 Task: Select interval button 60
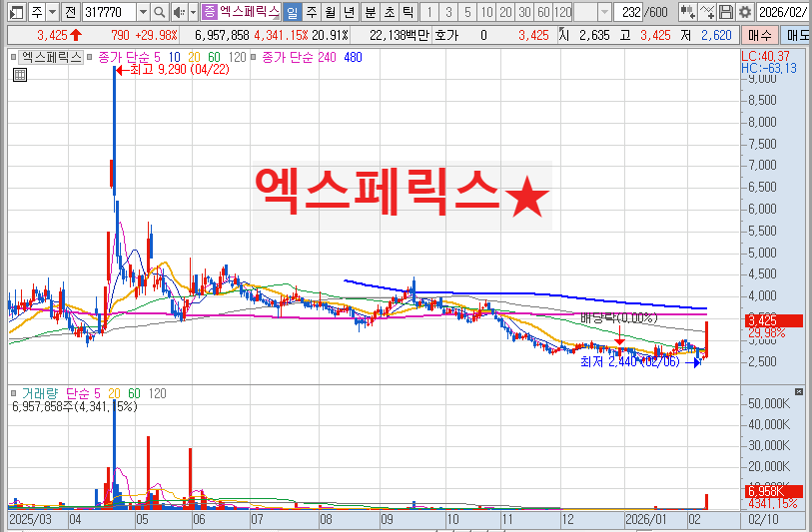pyautogui.click(x=543, y=12)
